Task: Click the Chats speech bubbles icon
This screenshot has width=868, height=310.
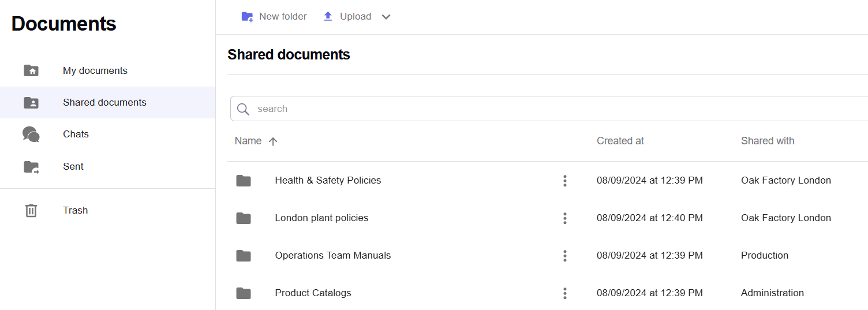Action: pyautogui.click(x=31, y=135)
